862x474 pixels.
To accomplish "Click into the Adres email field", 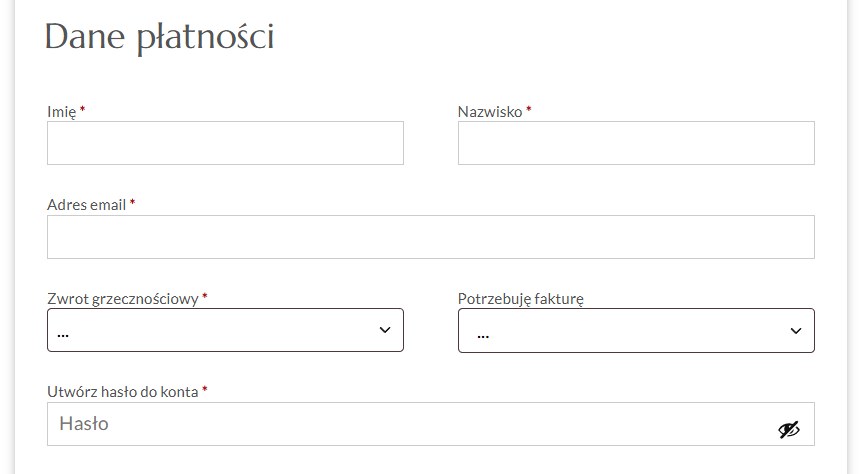I will click(430, 237).
